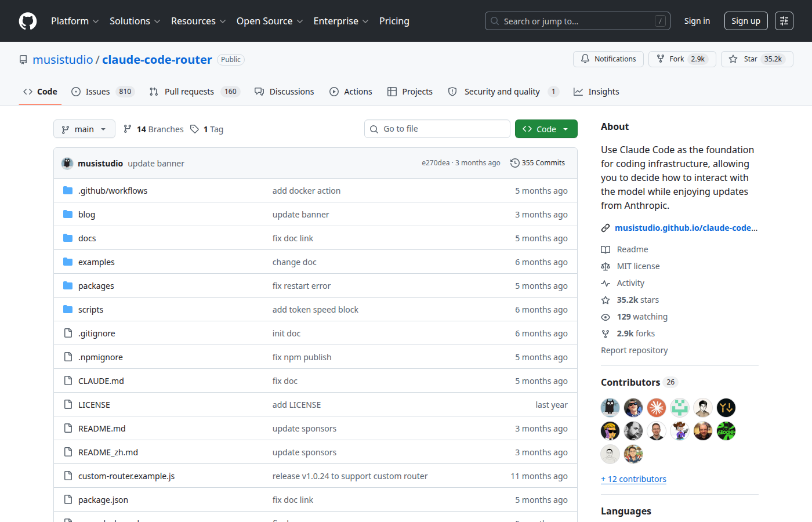Switch to the Discussions tab
This screenshot has height=522, width=812.
tap(284, 92)
